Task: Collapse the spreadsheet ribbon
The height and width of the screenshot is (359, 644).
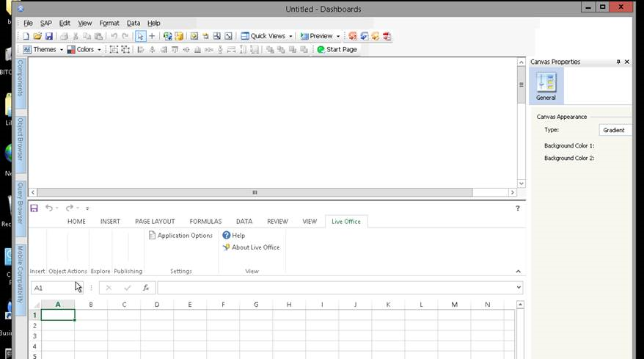Action: point(519,271)
